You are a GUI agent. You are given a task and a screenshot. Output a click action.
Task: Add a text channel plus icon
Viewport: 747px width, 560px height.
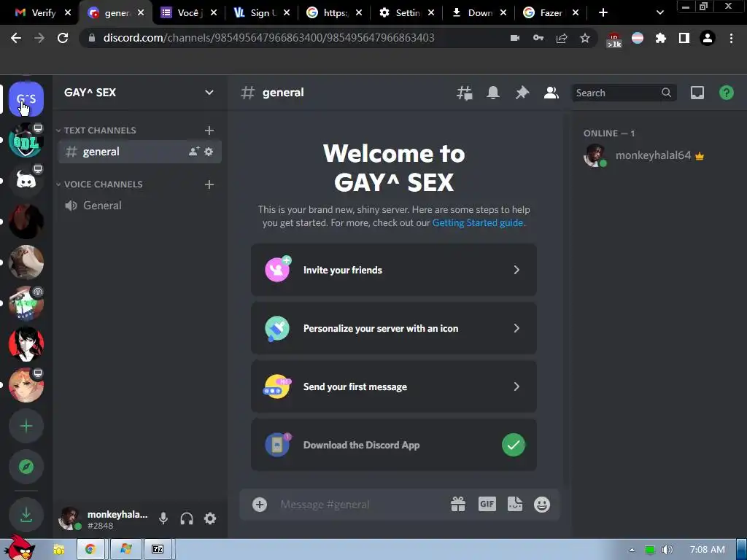pos(209,131)
